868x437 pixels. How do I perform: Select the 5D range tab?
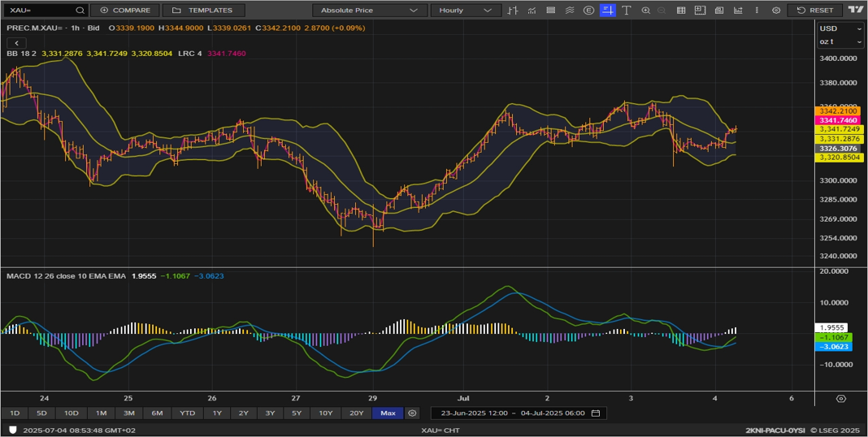(x=42, y=413)
